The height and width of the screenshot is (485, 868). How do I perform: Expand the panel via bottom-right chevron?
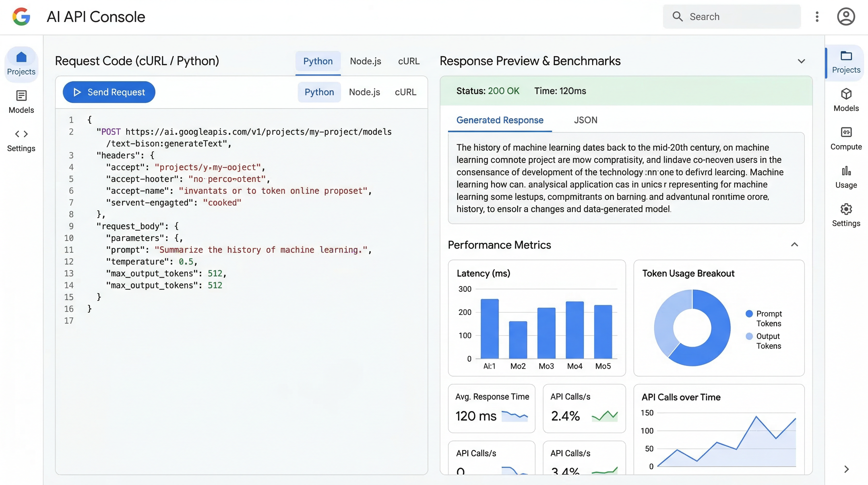click(847, 469)
